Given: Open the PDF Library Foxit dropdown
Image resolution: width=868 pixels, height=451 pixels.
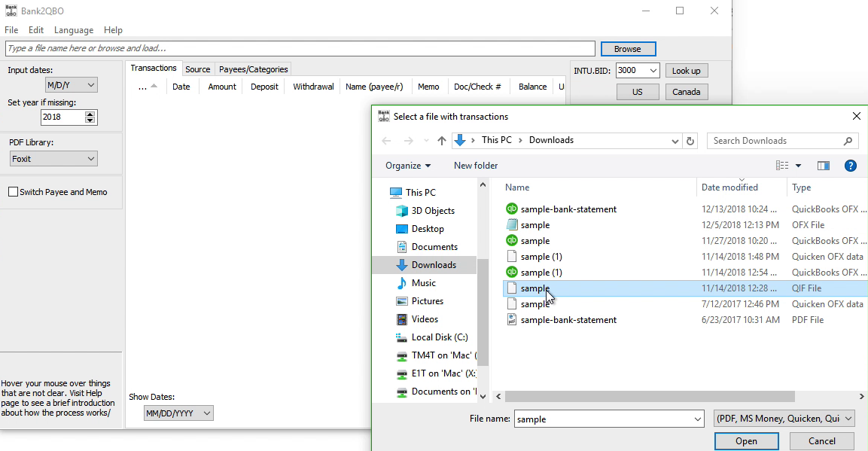Looking at the screenshot, I should (x=53, y=159).
